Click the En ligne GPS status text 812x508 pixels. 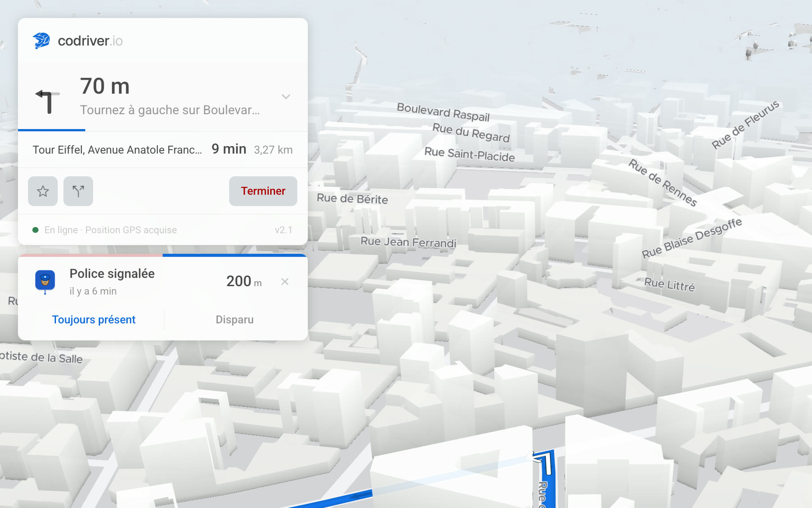(x=111, y=230)
